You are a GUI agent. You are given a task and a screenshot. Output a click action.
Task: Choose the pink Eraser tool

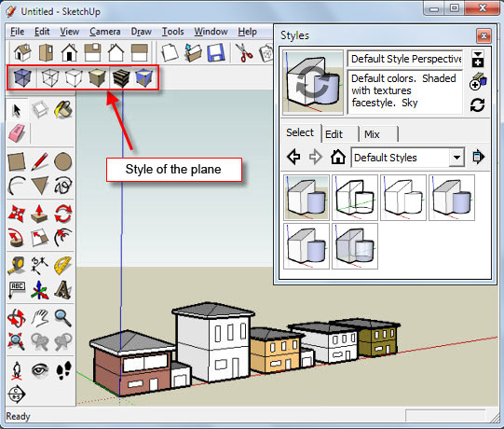[17, 133]
